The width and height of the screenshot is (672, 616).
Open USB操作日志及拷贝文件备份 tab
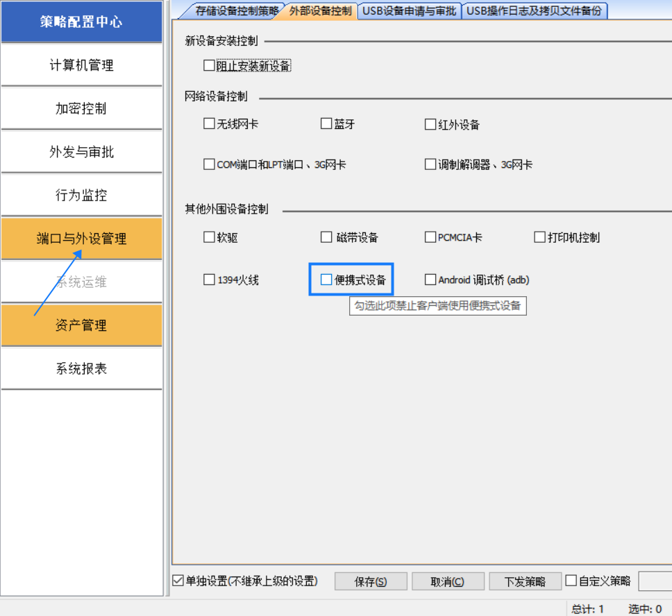535,11
